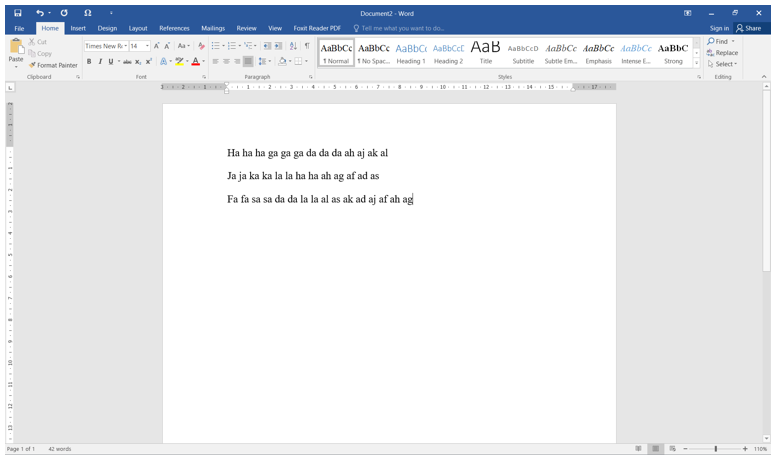Click the Sort paragraph icon

pos(293,46)
